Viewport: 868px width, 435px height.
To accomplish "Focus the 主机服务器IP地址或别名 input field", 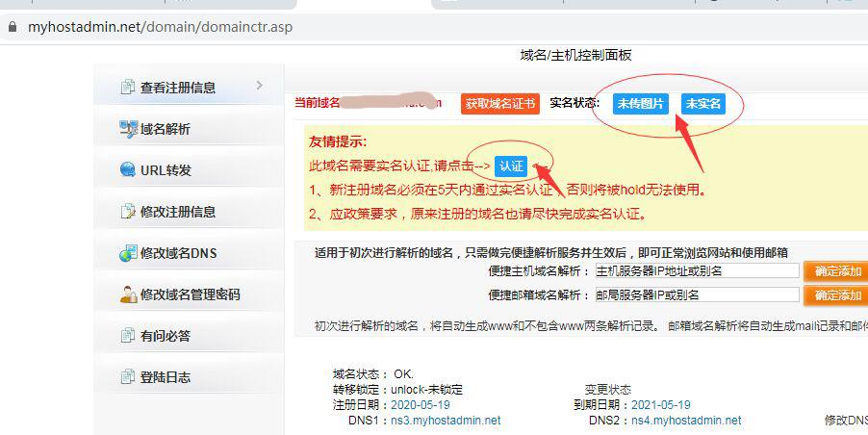I will [698, 270].
